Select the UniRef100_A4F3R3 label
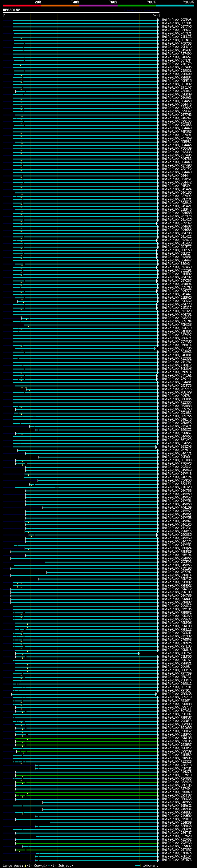The width and height of the screenshot is (197, 868). pos(177,131)
